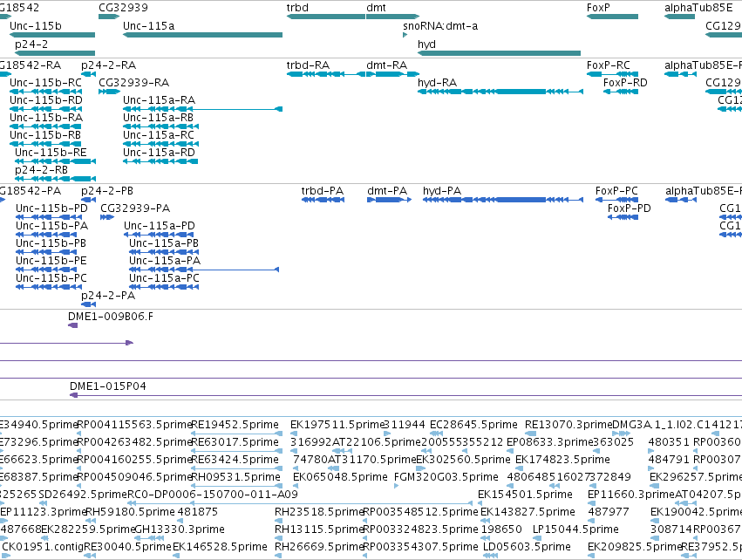Click the Unc-115a-RC transcript label
This screenshot has width=742, height=560.
[x=159, y=135]
